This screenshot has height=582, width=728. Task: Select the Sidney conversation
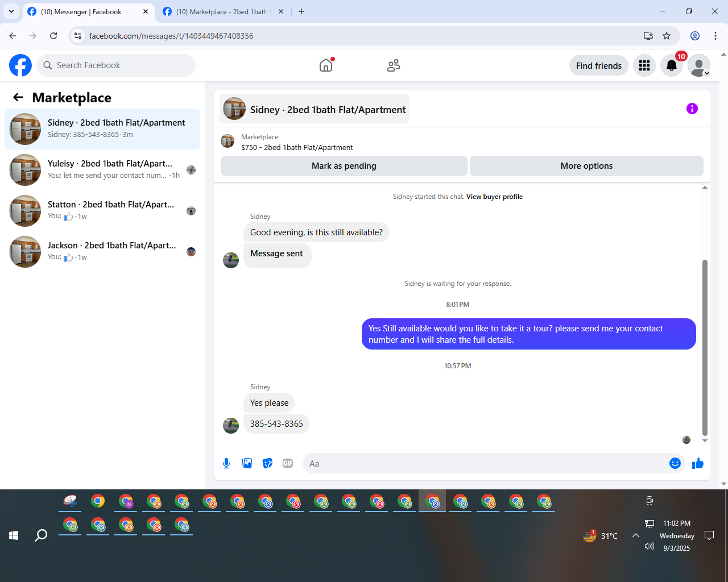click(x=102, y=129)
